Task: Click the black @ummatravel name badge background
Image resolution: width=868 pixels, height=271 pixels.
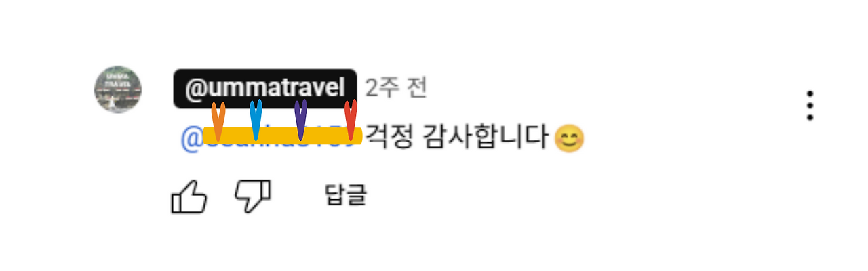Action: (265, 88)
